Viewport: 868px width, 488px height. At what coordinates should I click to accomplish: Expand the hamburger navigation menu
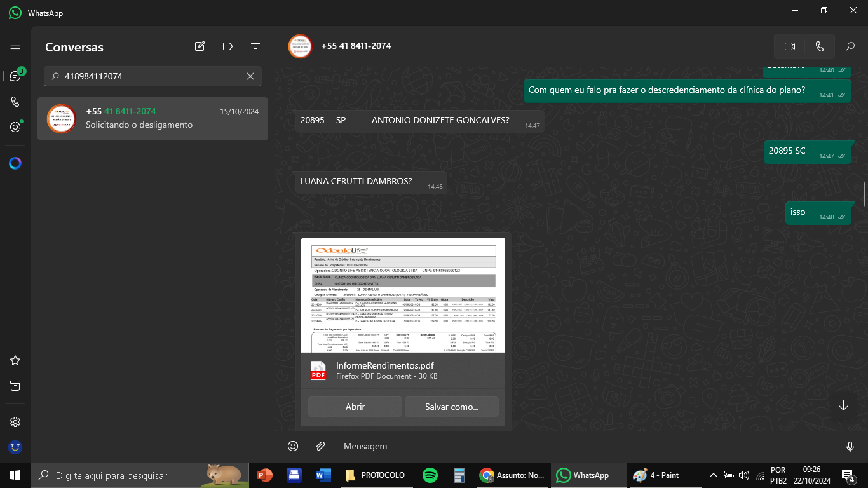(15, 46)
